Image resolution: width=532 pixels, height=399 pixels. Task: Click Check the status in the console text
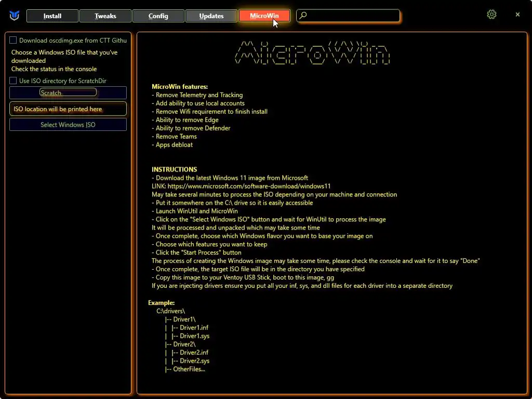coord(54,69)
